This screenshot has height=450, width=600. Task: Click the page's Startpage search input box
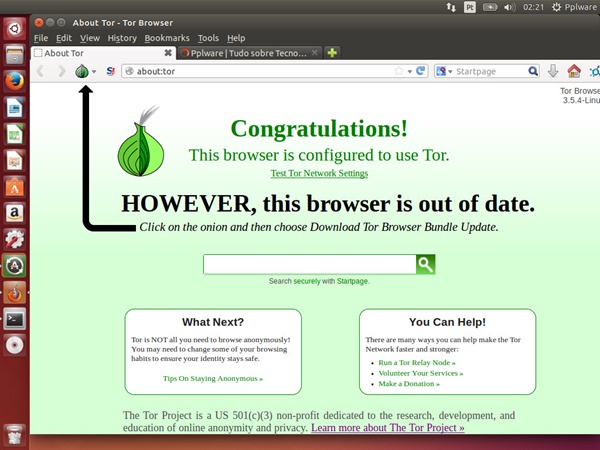click(x=310, y=264)
